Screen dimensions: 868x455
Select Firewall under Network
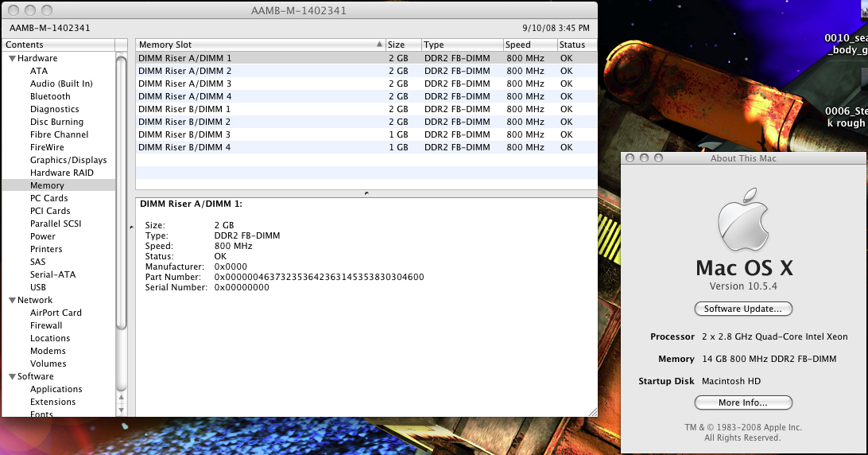[46, 326]
